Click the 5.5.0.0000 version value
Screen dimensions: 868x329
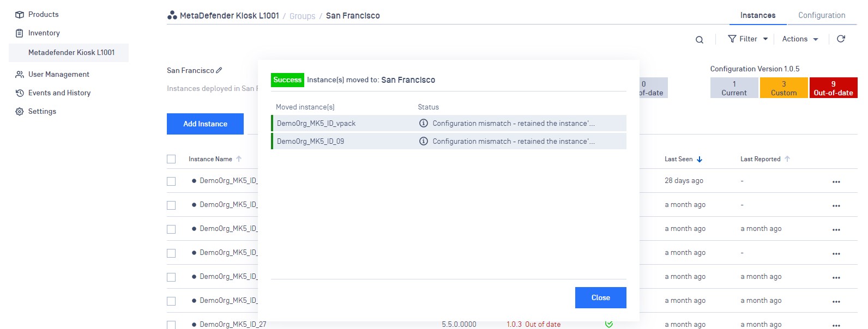459,325
